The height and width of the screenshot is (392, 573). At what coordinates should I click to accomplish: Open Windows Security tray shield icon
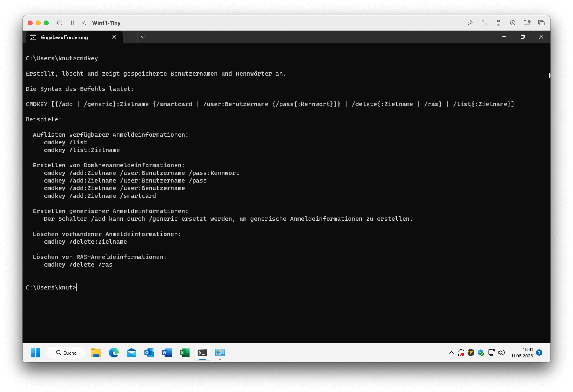(480, 353)
